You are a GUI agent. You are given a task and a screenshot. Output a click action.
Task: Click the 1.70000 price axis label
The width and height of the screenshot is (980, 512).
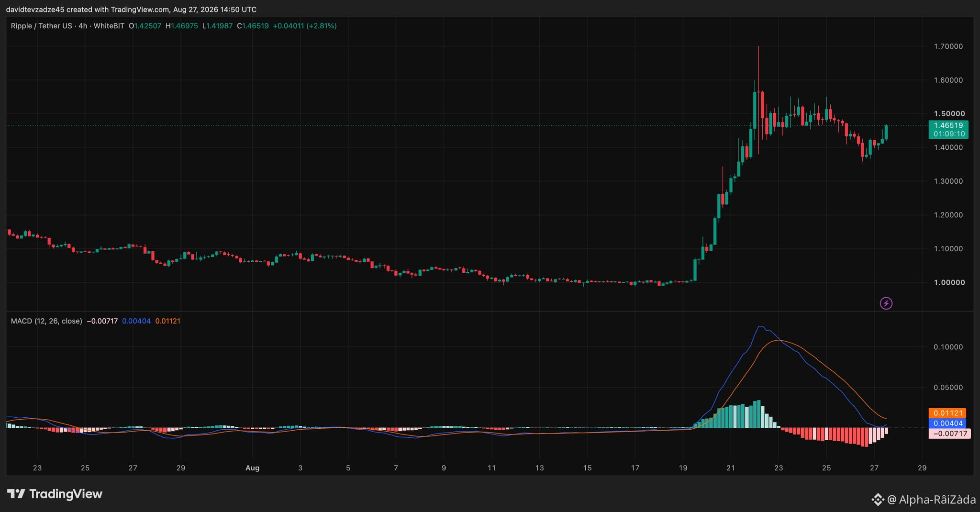point(948,46)
